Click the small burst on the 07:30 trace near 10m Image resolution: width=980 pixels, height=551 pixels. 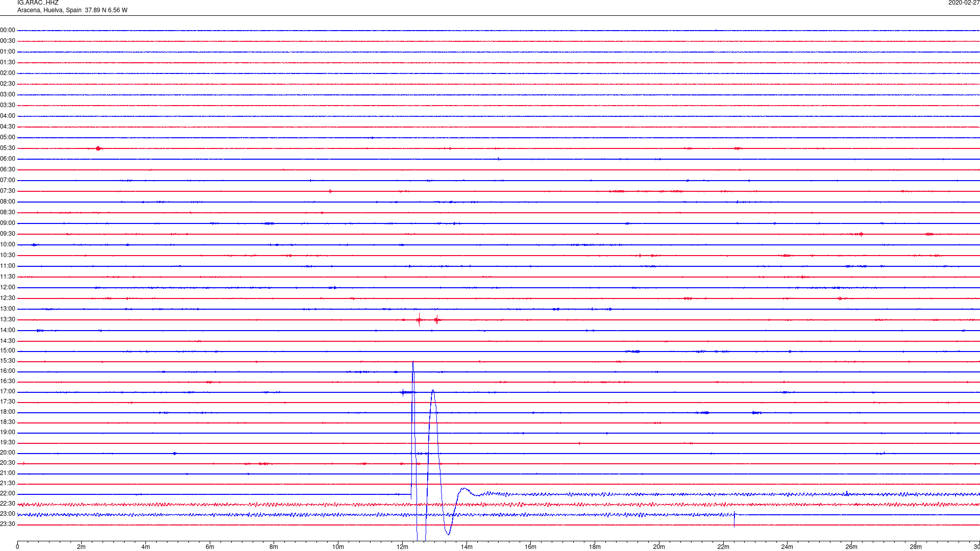click(x=330, y=191)
